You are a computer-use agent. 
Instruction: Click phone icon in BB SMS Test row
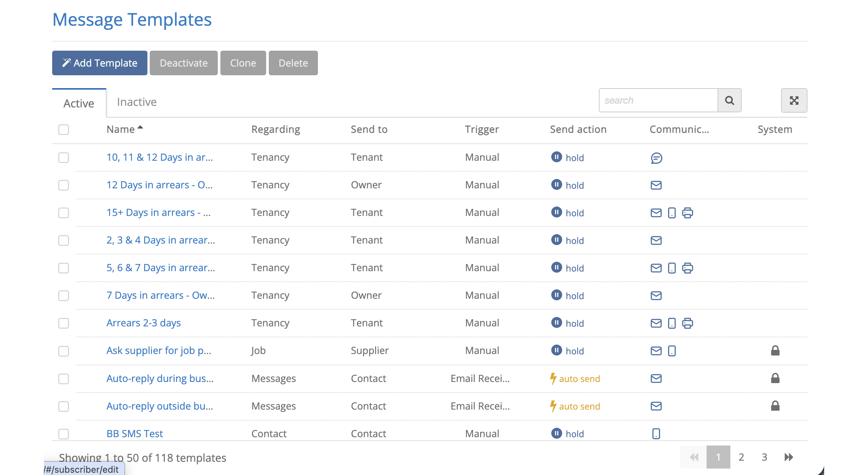click(x=656, y=433)
